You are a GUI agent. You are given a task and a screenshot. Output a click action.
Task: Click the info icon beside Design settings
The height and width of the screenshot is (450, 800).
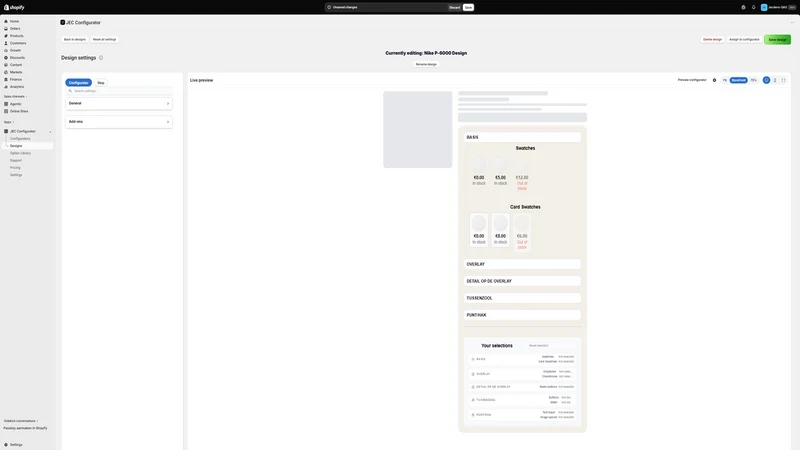[x=101, y=58]
